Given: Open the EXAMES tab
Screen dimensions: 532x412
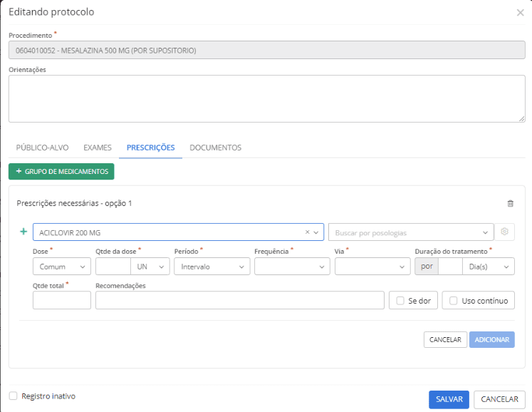Looking at the screenshot, I should (x=98, y=148).
